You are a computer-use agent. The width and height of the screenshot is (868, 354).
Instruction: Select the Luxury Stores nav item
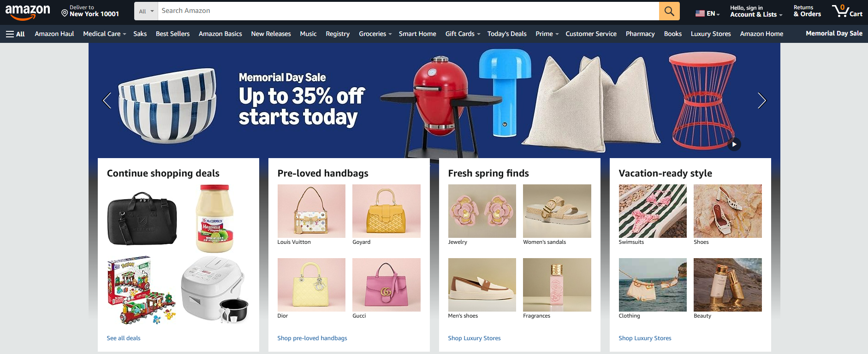click(x=711, y=34)
